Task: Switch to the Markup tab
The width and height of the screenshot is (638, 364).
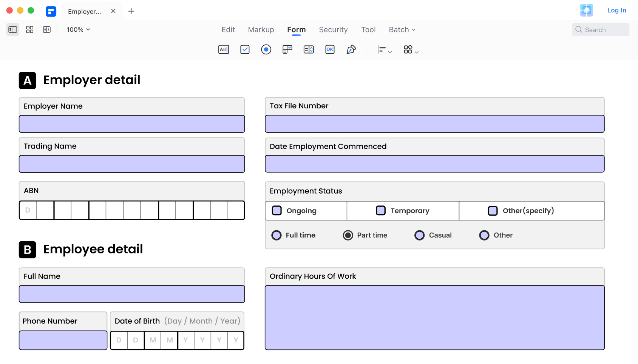Action: (261, 29)
